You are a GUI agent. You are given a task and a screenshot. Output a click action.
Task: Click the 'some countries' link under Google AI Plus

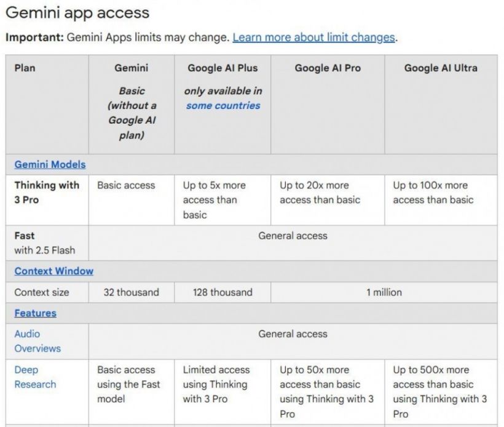[223, 105]
